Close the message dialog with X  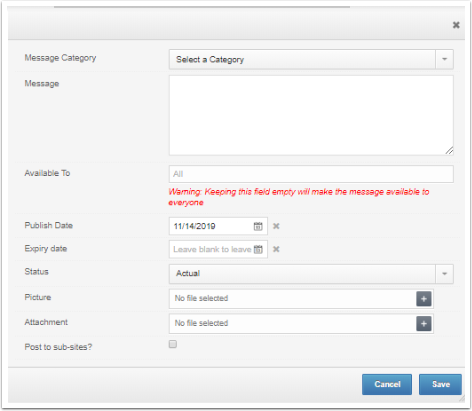(x=456, y=25)
